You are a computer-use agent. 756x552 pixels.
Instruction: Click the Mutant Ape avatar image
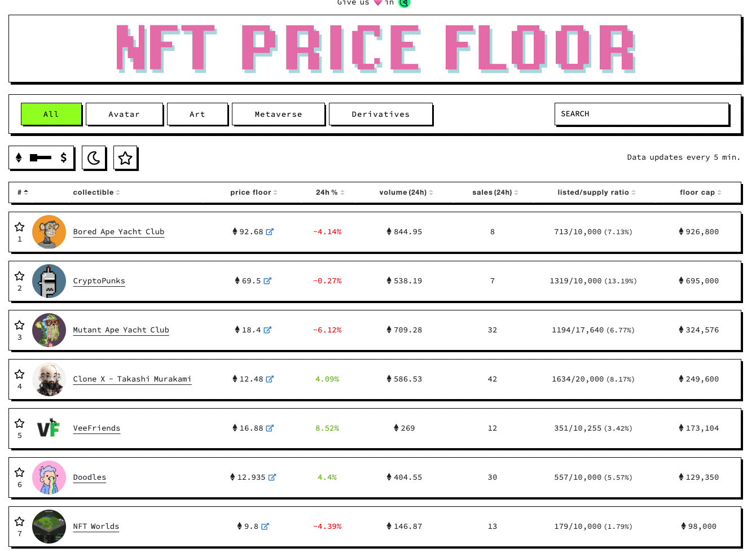pyautogui.click(x=49, y=330)
